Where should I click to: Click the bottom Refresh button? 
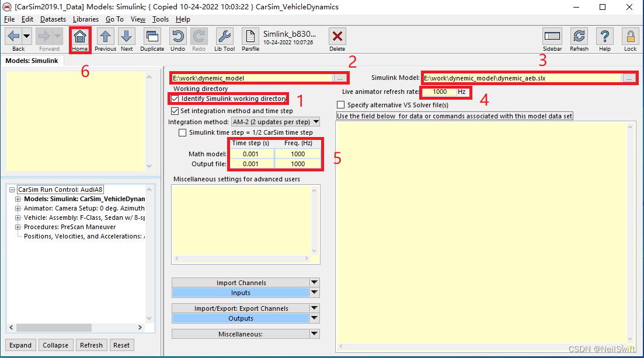[91, 345]
